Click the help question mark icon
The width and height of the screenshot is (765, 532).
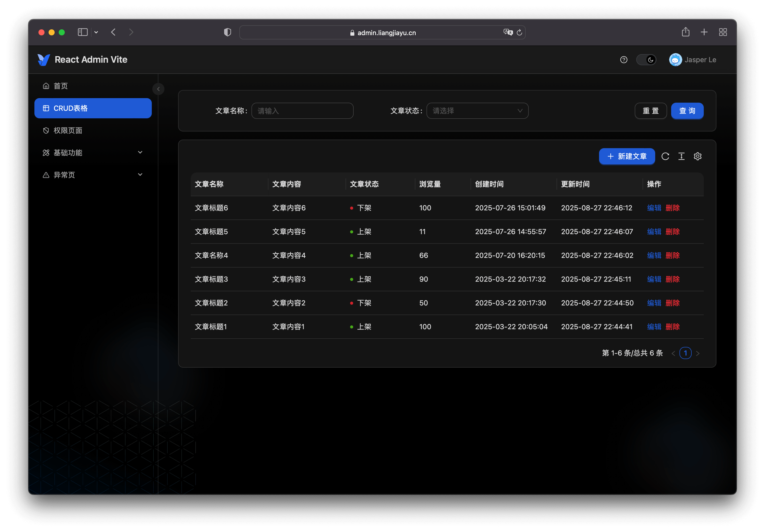pyautogui.click(x=624, y=60)
